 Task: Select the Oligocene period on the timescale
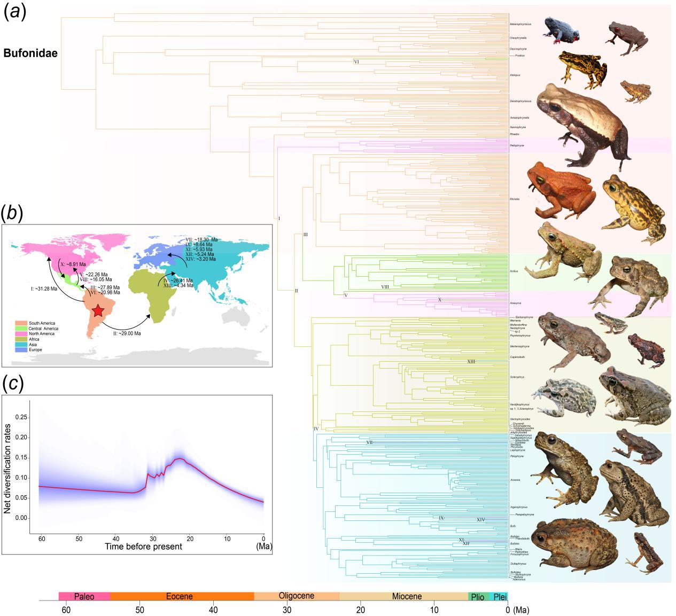click(297, 596)
